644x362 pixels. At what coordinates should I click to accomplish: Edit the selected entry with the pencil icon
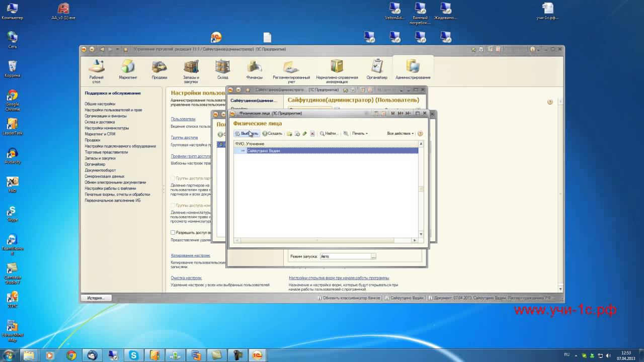click(x=304, y=134)
